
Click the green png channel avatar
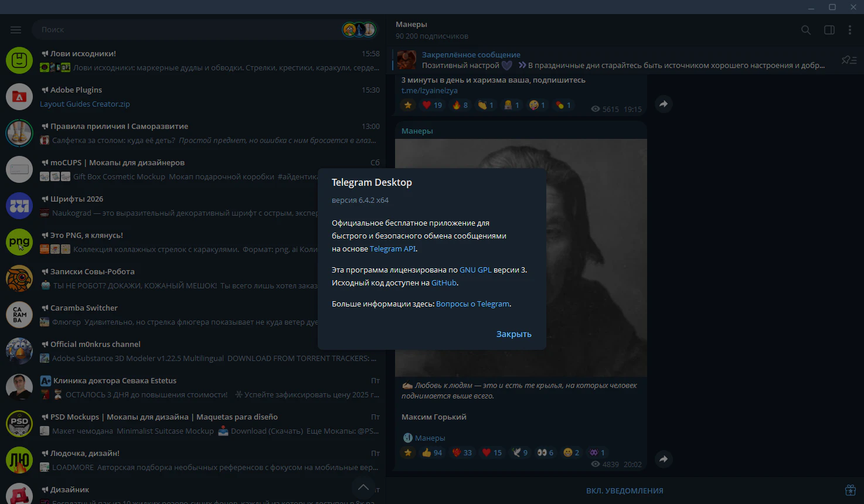coord(19,242)
